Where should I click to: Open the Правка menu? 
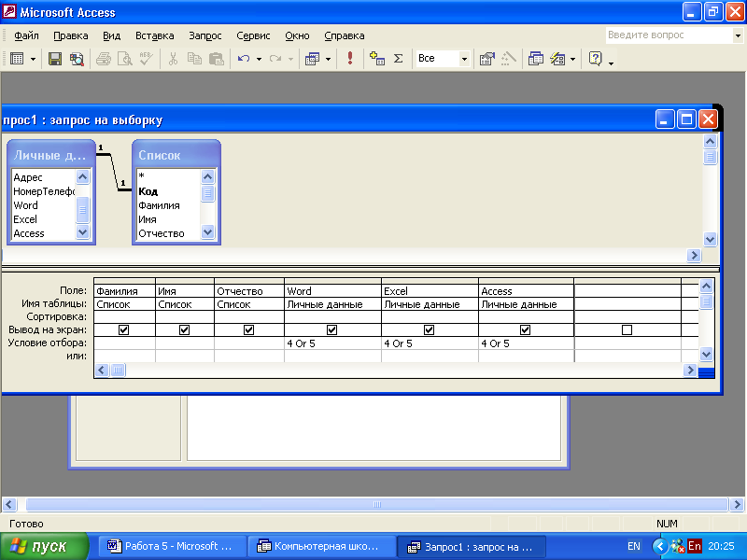pos(71,35)
